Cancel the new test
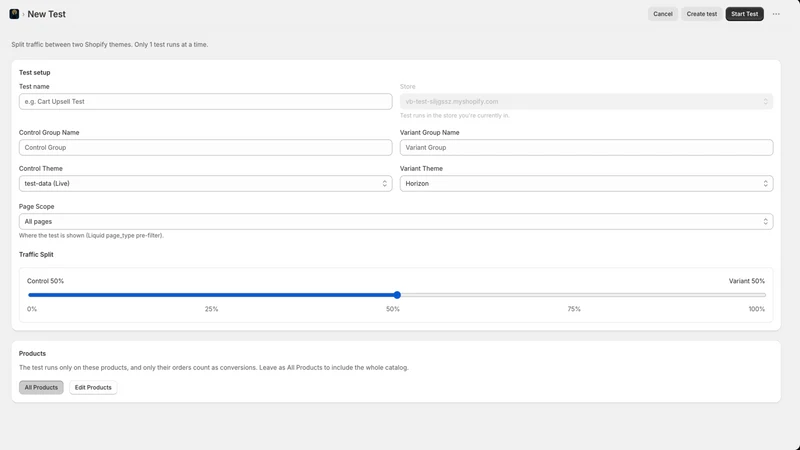This screenshot has width=800, height=450. 663,14
